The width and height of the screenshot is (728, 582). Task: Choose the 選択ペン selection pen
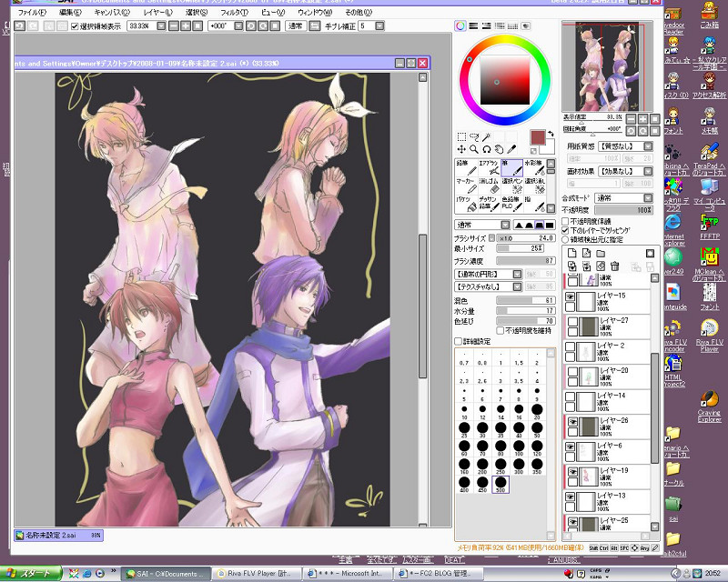click(511, 186)
